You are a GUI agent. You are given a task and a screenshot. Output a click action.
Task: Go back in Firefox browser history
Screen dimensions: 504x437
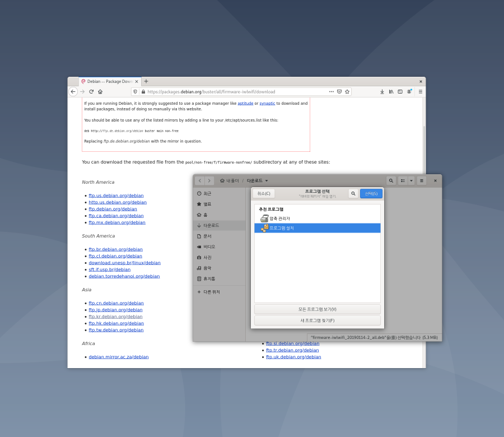pyautogui.click(x=73, y=92)
